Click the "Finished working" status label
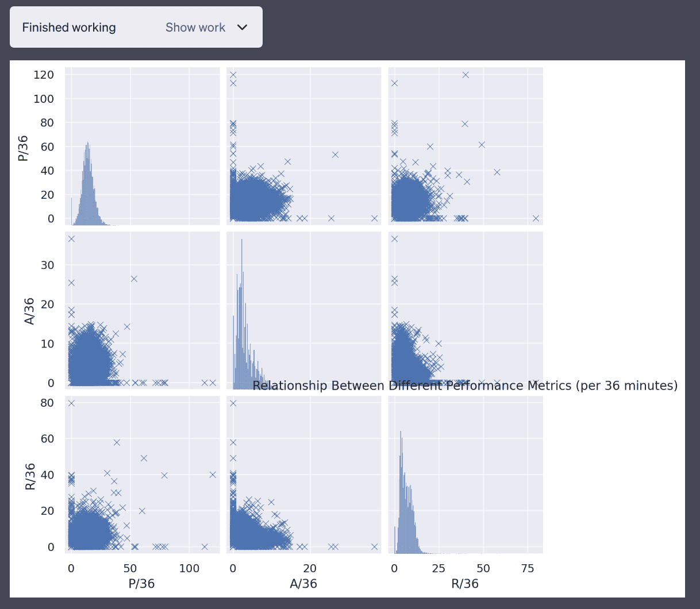 (69, 28)
